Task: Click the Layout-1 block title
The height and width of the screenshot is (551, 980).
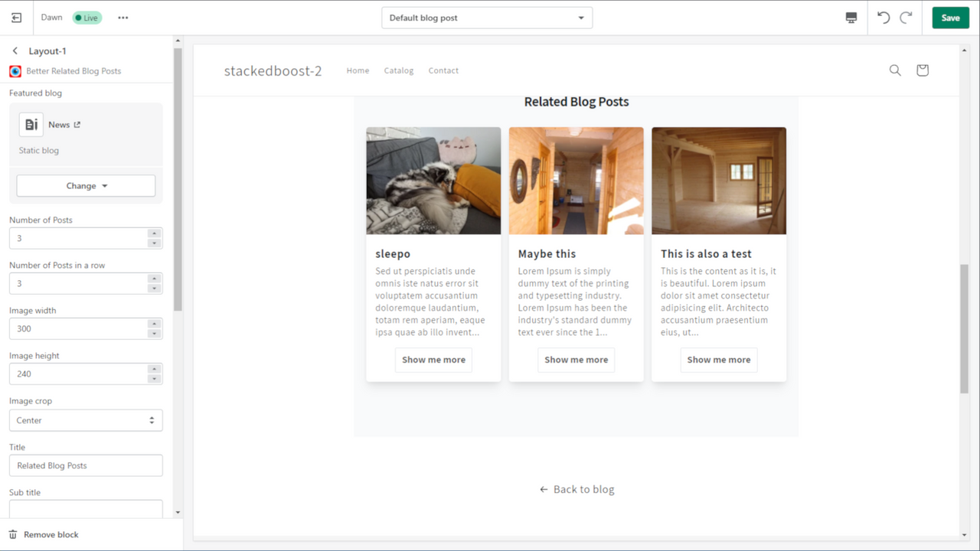Action: [47, 51]
